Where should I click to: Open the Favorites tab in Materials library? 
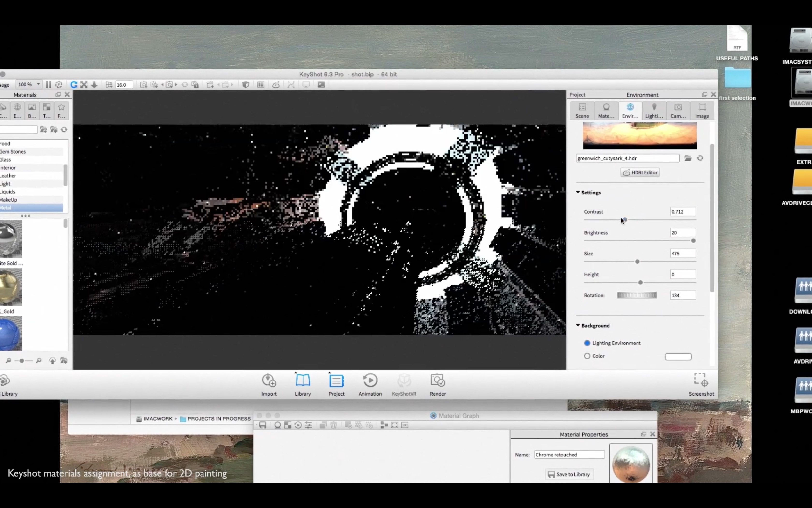(x=61, y=111)
